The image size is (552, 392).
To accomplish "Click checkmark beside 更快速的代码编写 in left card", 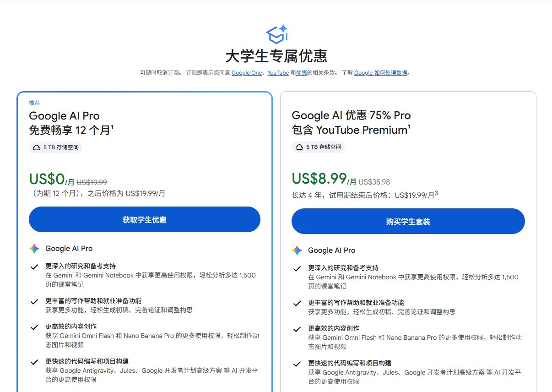I will (34, 362).
